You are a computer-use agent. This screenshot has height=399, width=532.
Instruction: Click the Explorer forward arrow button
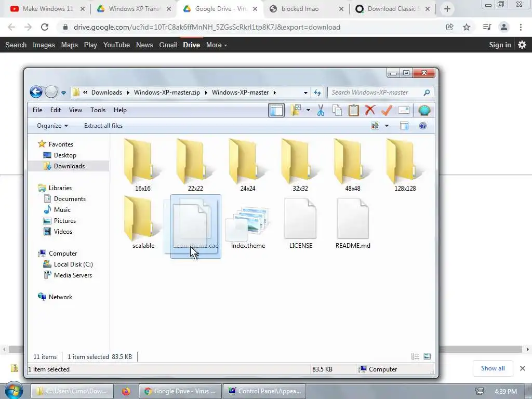pyautogui.click(x=51, y=92)
